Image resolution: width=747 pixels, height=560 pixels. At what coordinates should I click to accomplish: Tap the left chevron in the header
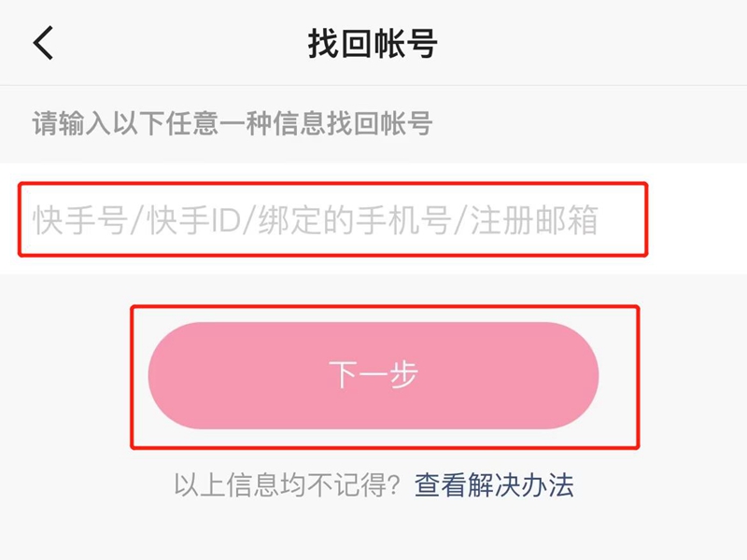[x=44, y=43]
